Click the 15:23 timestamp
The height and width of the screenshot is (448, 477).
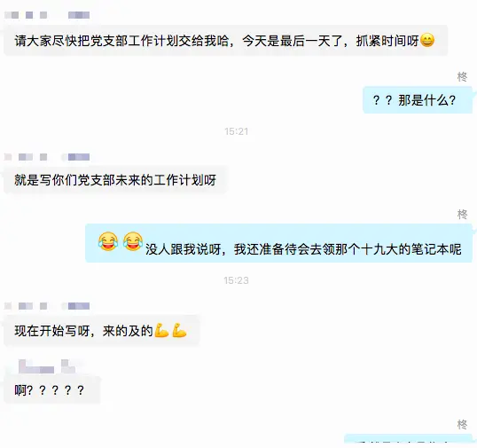click(237, 280)
